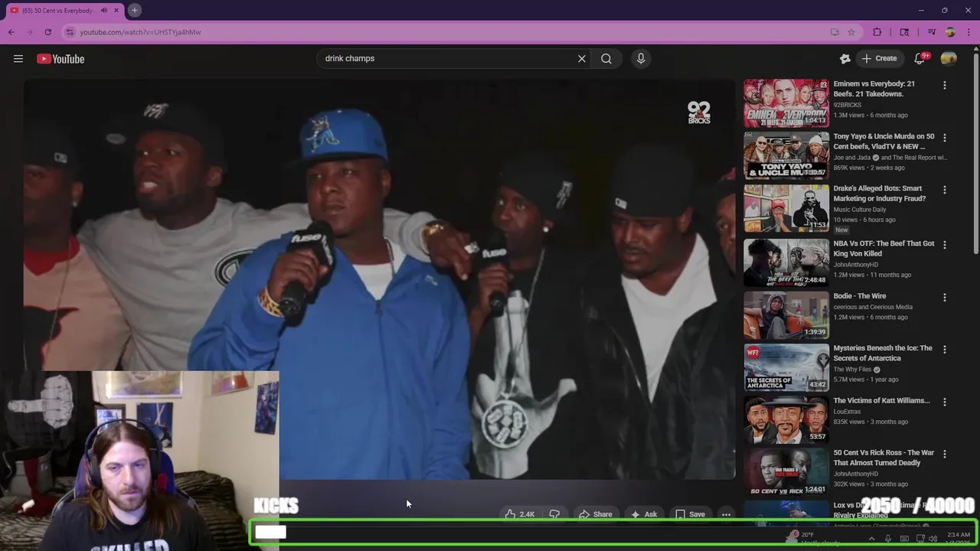Start voice search with microphone icon
The height and width of the screenshot is (551, 980).
pos(641,59)
